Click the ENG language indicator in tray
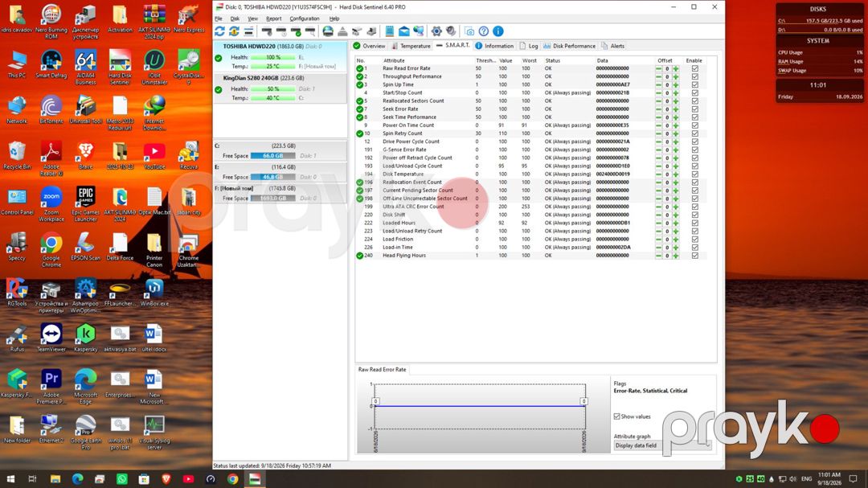Screen dimensions: 868x488 point(807,478)
